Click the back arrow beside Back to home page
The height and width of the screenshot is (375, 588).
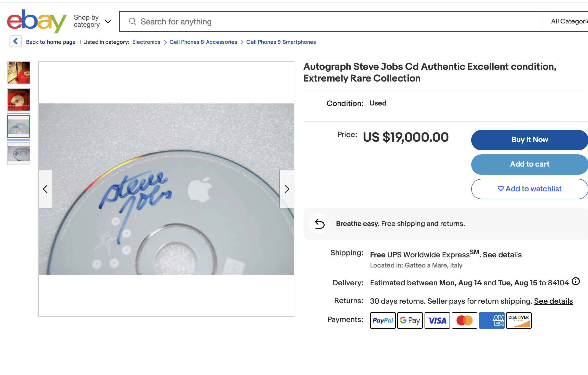click(16, 41)
